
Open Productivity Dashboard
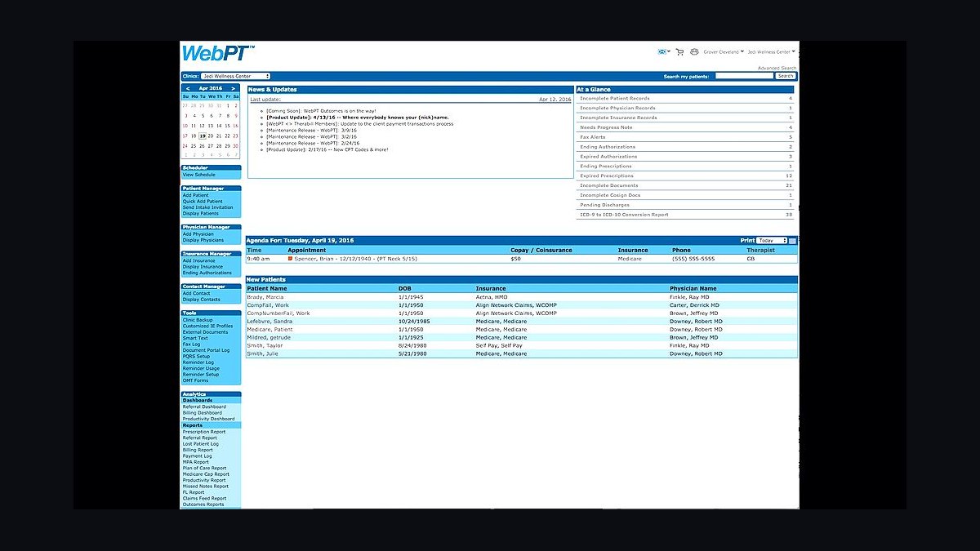[x=208, y=419]
